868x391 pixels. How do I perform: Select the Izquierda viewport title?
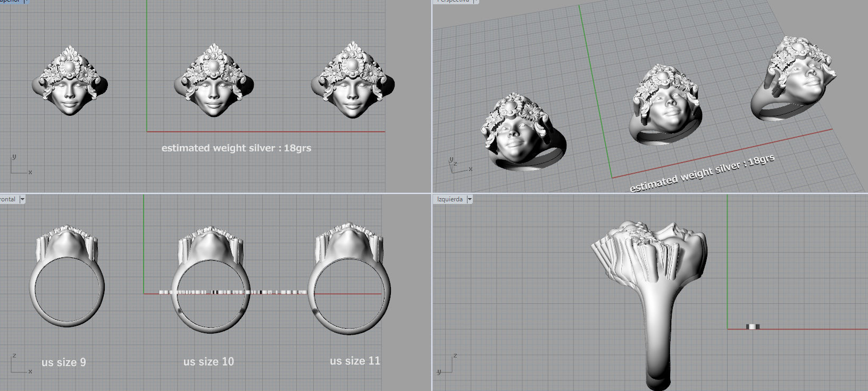(x=450, y=199)
